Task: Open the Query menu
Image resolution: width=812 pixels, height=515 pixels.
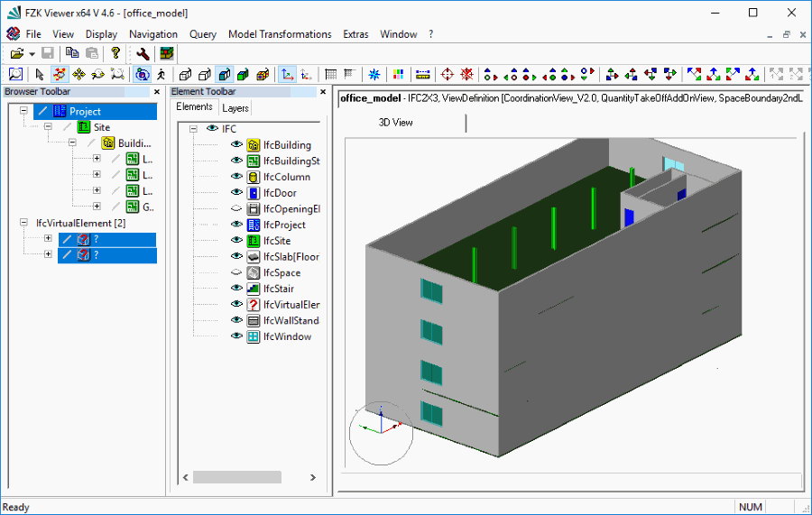Action: (x=203, y=34)
